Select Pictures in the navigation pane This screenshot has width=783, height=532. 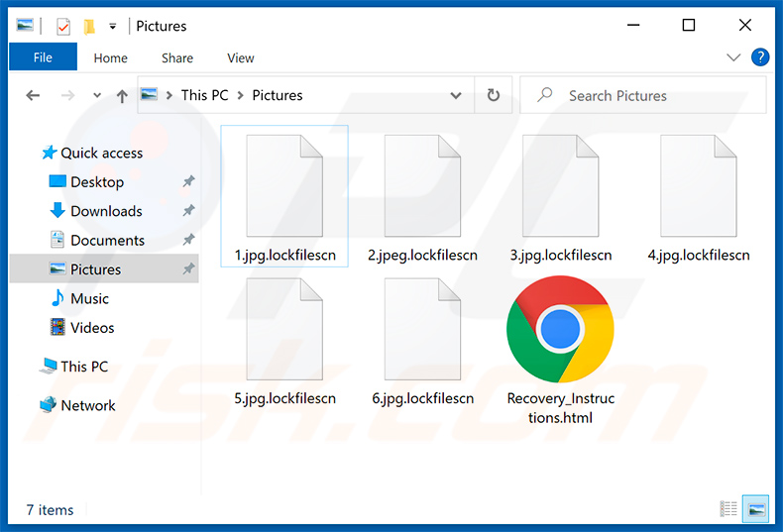coord(104,269)
